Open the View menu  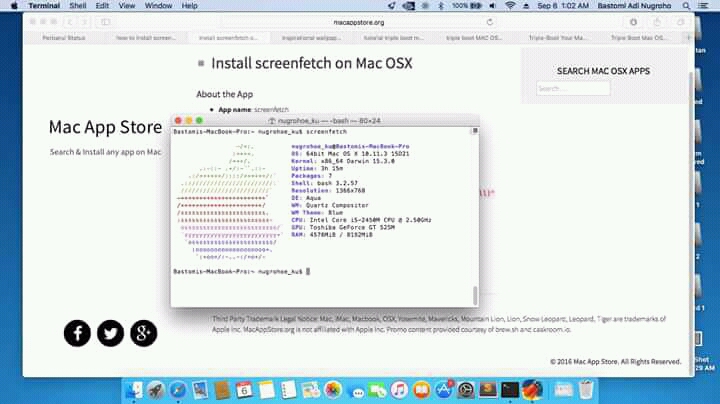(x=127, y=6)
